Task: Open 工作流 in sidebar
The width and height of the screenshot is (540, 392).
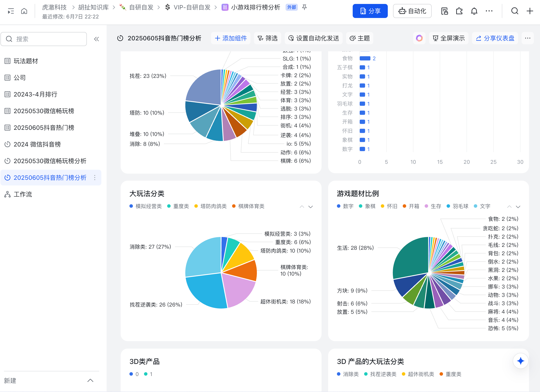Action: (x=51, y=194)
